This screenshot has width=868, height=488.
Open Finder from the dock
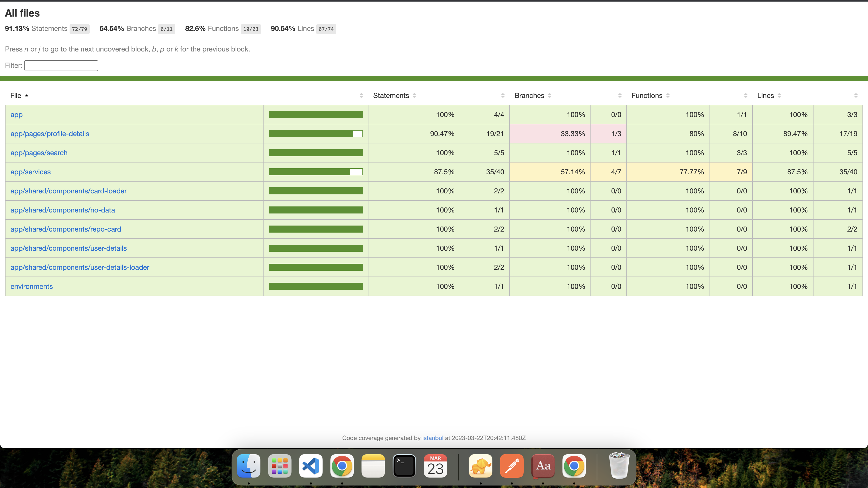pyautogui.click(x=248, y=466)
